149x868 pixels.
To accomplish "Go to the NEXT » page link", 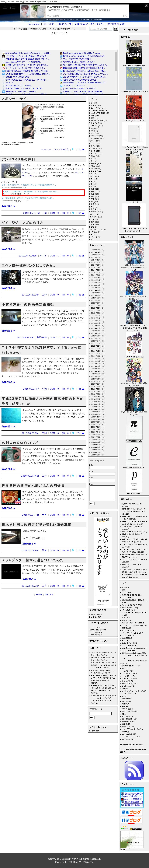I will [49, 594].
